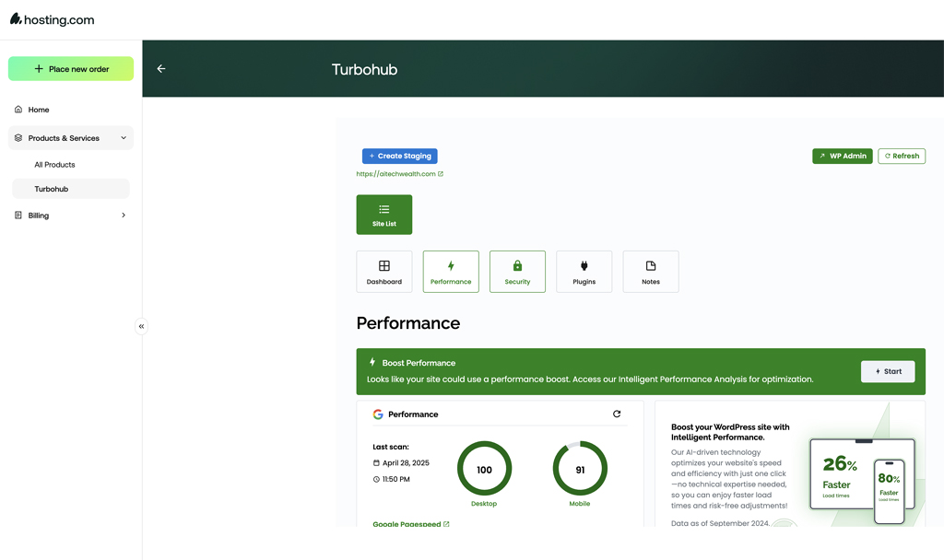
Task: Click the 11:50 PM scan time
Action: (x=396, y=479)
